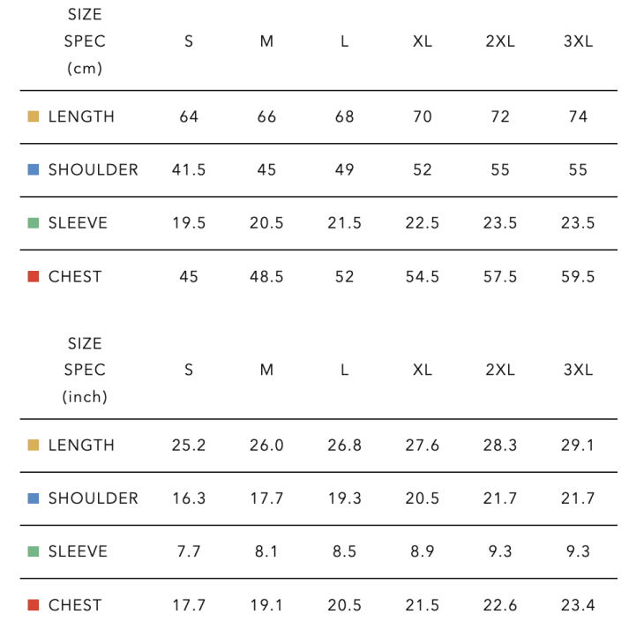Click the red CHEST swatch in cm table
The image size is (644, 644).
pyautogui.click(x=34, y=276)
